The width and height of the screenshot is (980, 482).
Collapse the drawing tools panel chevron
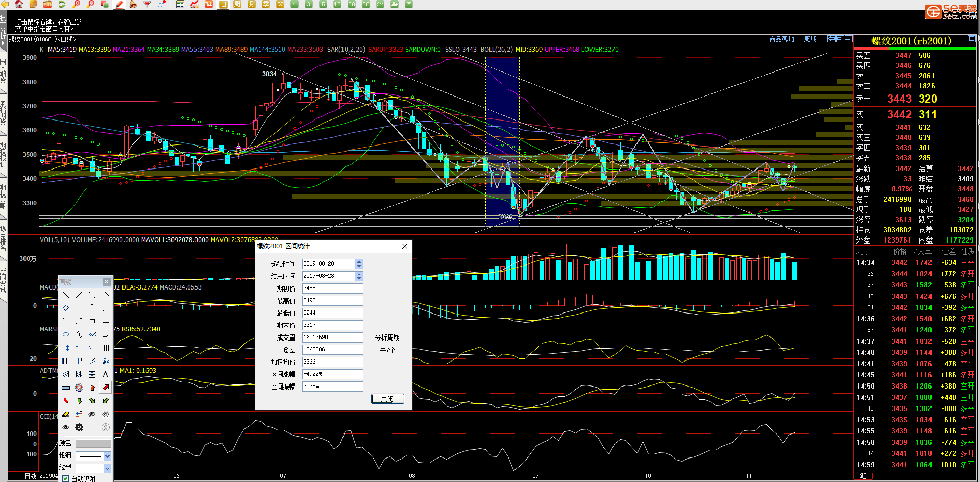click(x=106, y=427)
